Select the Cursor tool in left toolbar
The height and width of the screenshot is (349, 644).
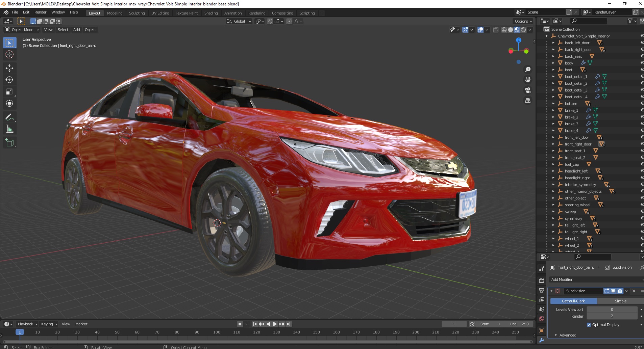tap(9, 54)
